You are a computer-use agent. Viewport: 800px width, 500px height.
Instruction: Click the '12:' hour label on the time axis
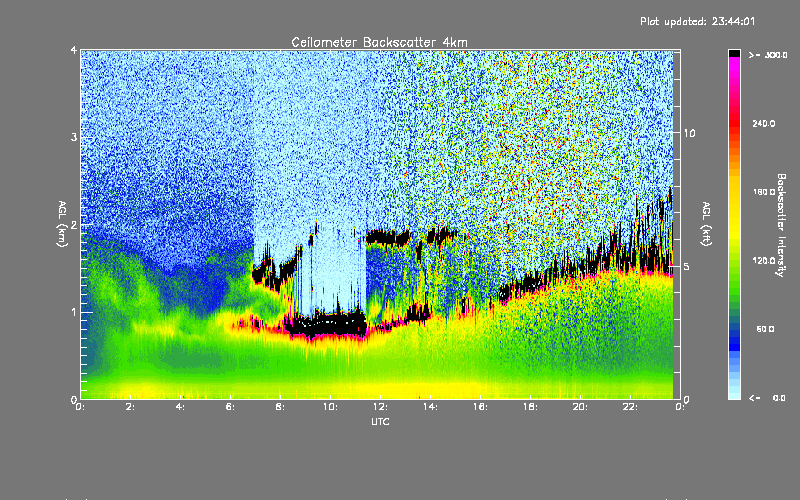click(380, 407)
